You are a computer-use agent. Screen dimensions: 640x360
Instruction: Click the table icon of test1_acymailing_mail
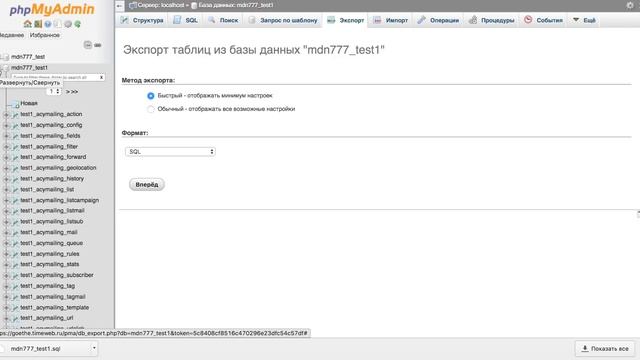15,233
